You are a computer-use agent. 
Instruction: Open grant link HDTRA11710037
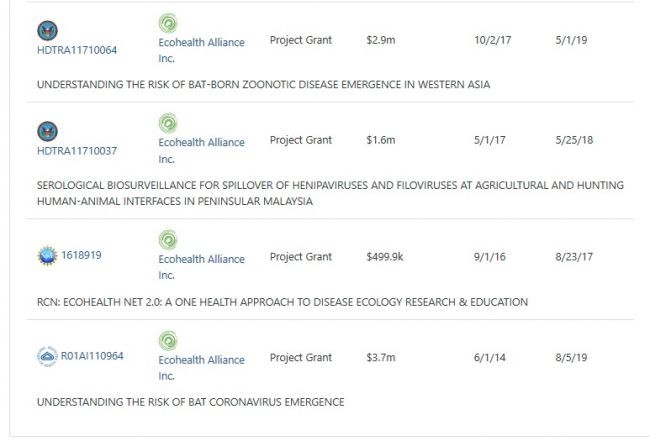pyautogui.click(x=77, y=151)
